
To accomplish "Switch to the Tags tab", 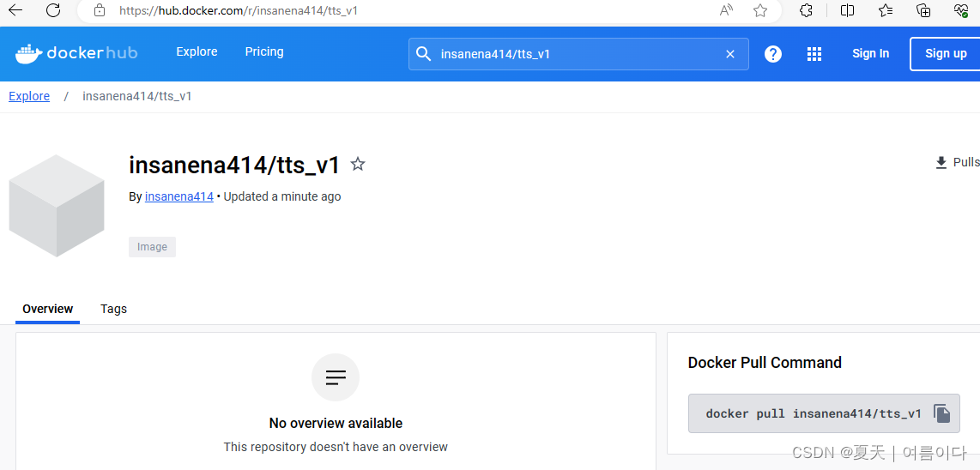I will pyautogui.click(x=114, y=309).
